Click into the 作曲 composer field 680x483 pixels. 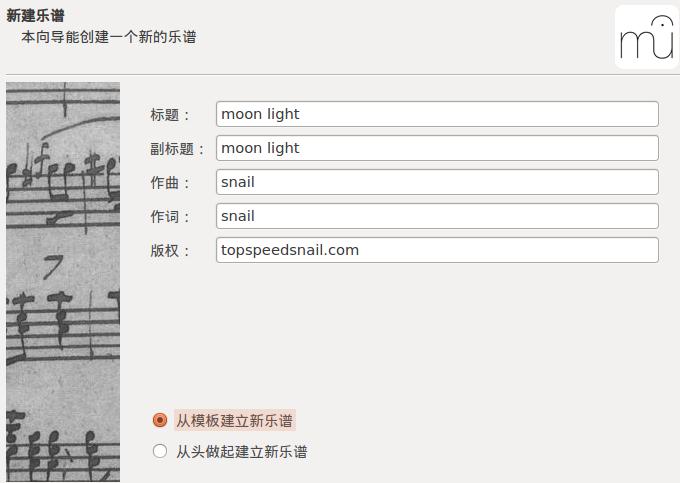[x=437, y=182]
